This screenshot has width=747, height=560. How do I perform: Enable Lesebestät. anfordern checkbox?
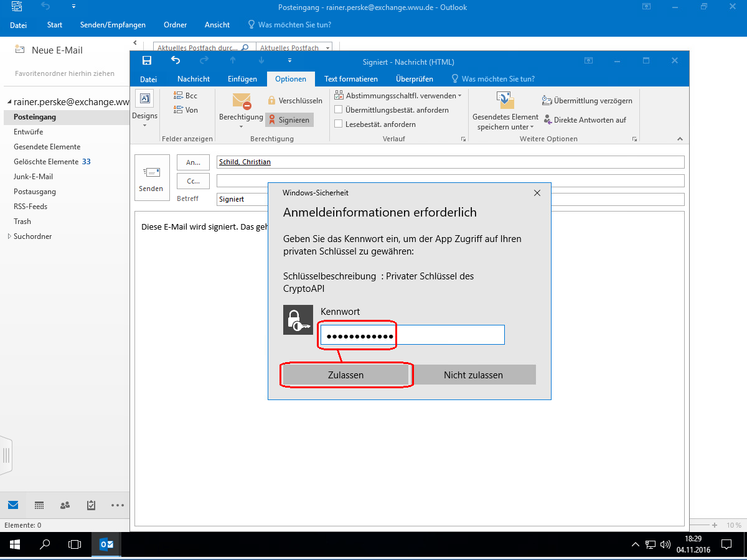pos(339,124)
